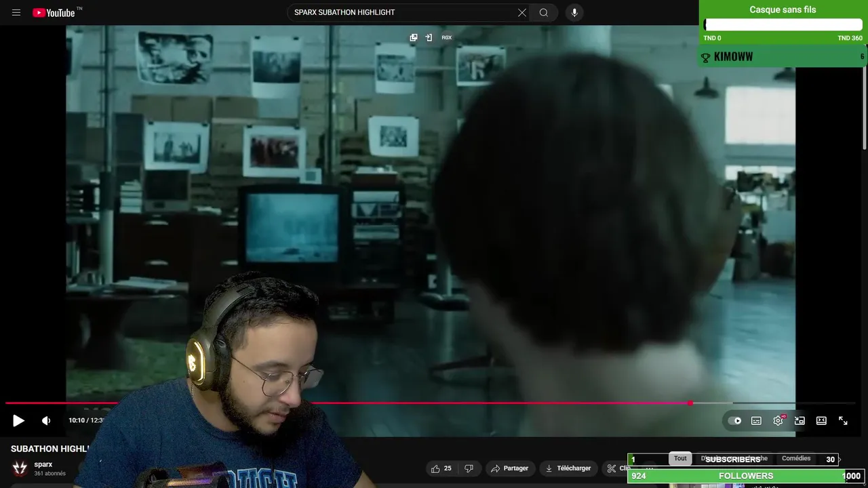Play the video
The height and width of the screenshot is (488, 868).
18,421
